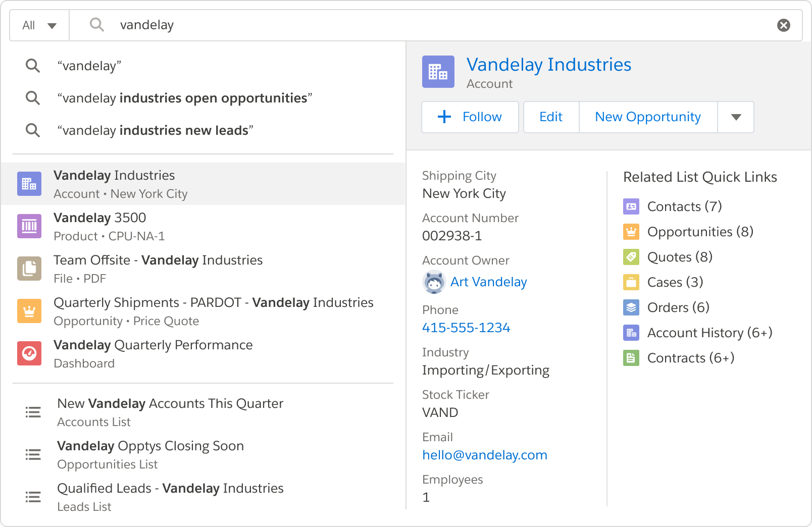
Task: Click the Shipping City value New York City
Action: click(x=464, y=193)
